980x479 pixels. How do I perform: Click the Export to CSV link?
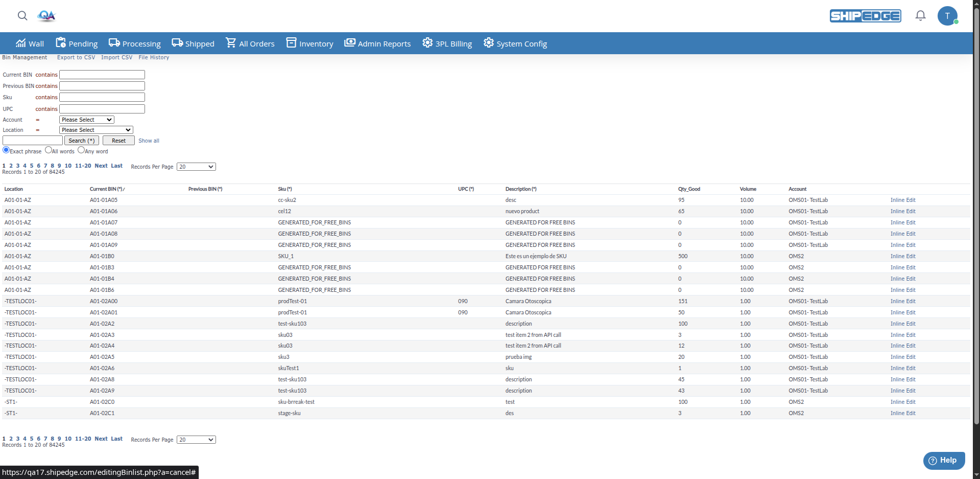click(x=76, y=57)
